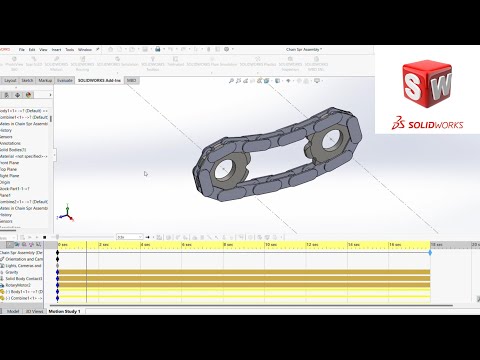The width and height of the screenshot is (480, 360).
Task: Open the File menu
Action: (x=22, y=50)
